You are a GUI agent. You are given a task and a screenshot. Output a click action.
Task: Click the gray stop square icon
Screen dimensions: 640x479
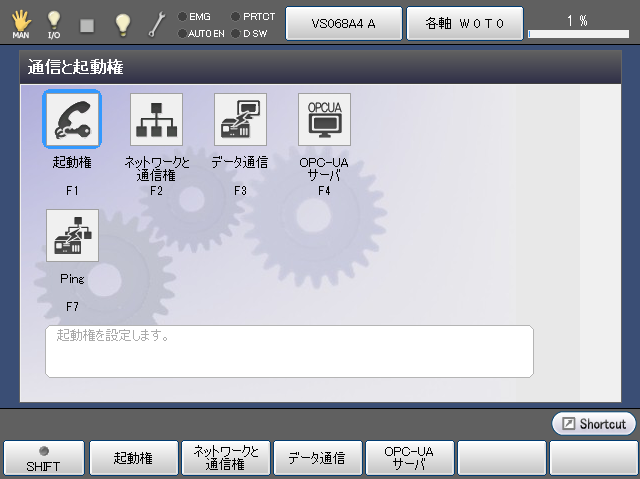(87, 22)
